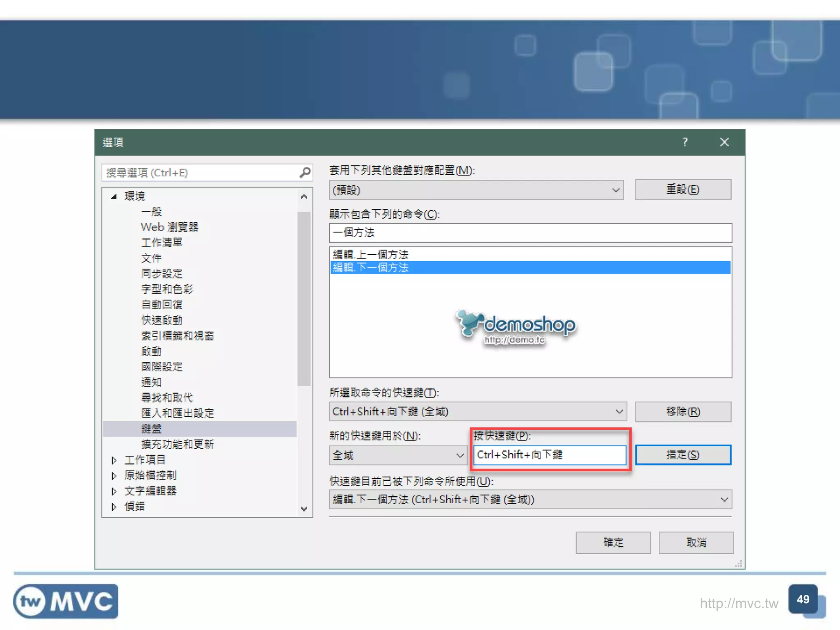Click the options tree vertical scrollbar thumb
840x630 pixels.
coord(304,299)
